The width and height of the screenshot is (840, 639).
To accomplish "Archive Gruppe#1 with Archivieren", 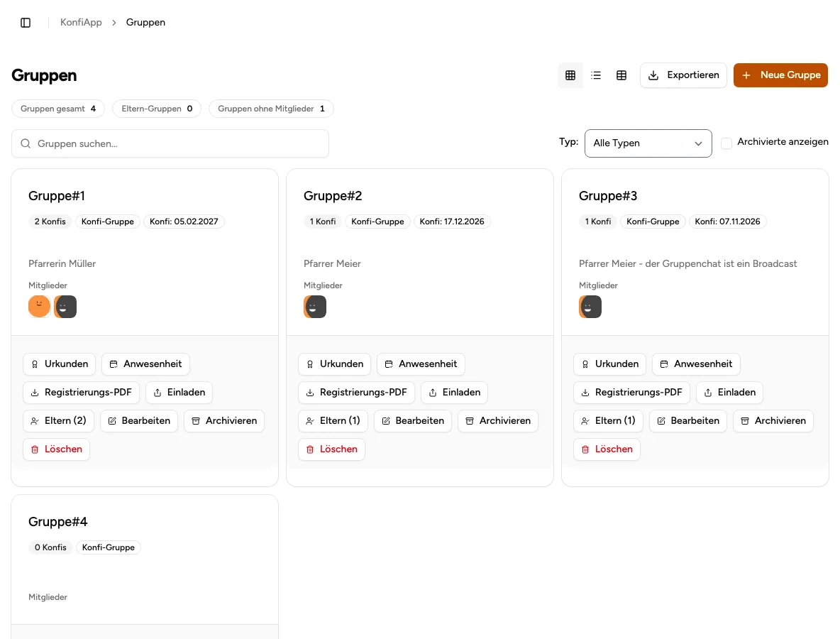I will pos(224,421).
